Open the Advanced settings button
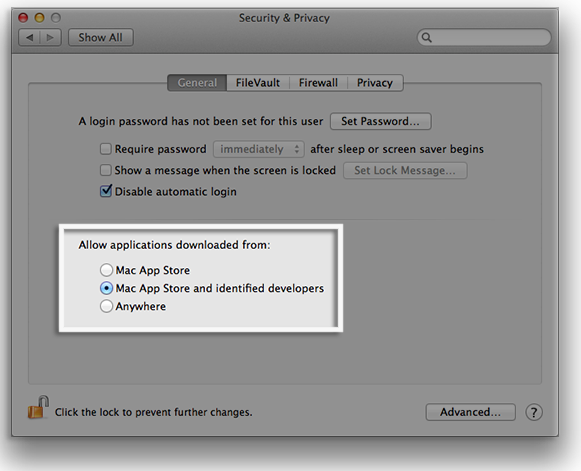 (470, 412)
